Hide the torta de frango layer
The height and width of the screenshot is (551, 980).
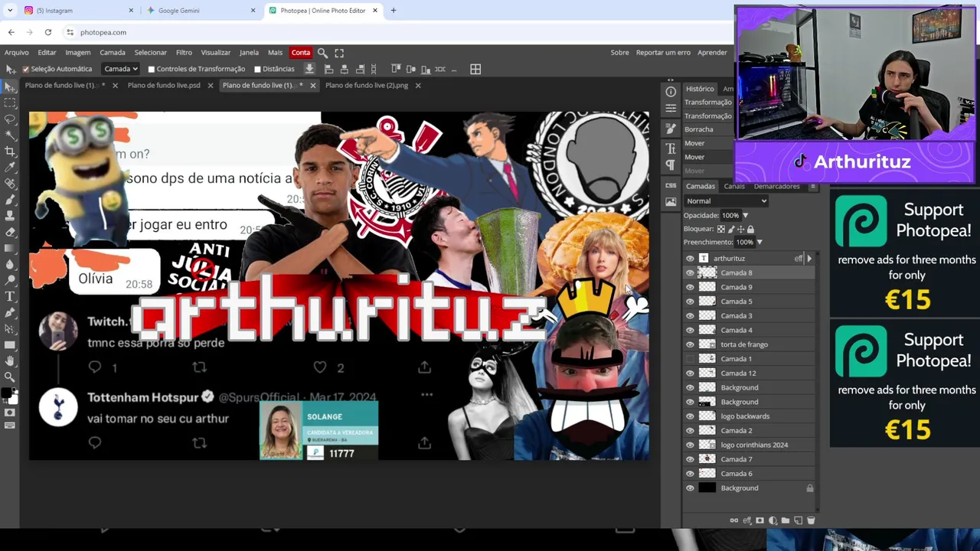point(690,344)
